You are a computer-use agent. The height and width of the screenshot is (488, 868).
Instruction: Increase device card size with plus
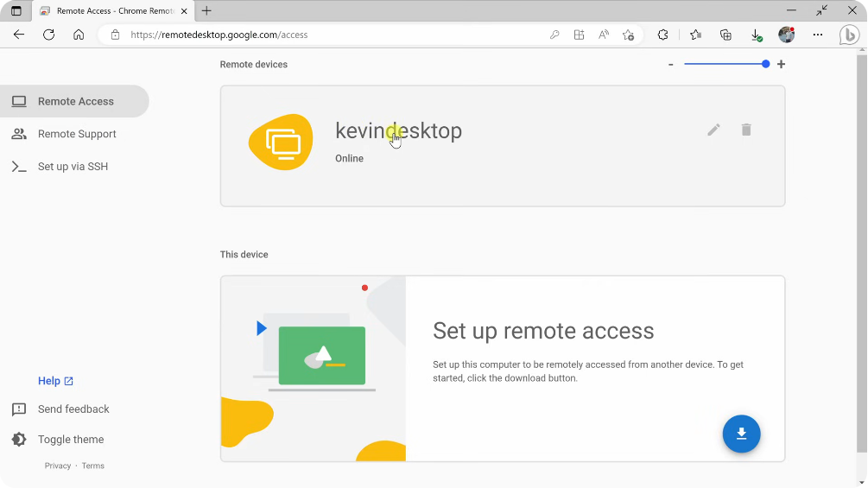[781, 64]
